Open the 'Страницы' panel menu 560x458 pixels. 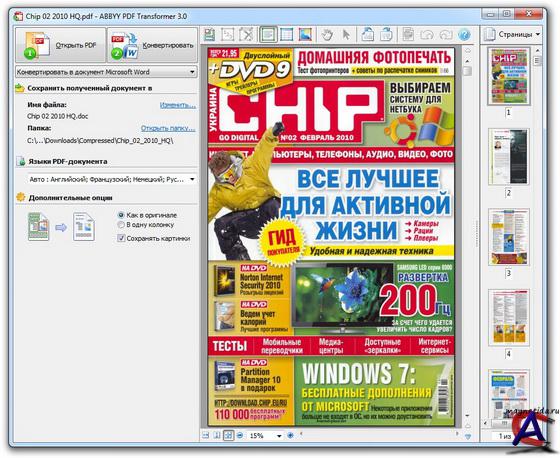point(512,35)
